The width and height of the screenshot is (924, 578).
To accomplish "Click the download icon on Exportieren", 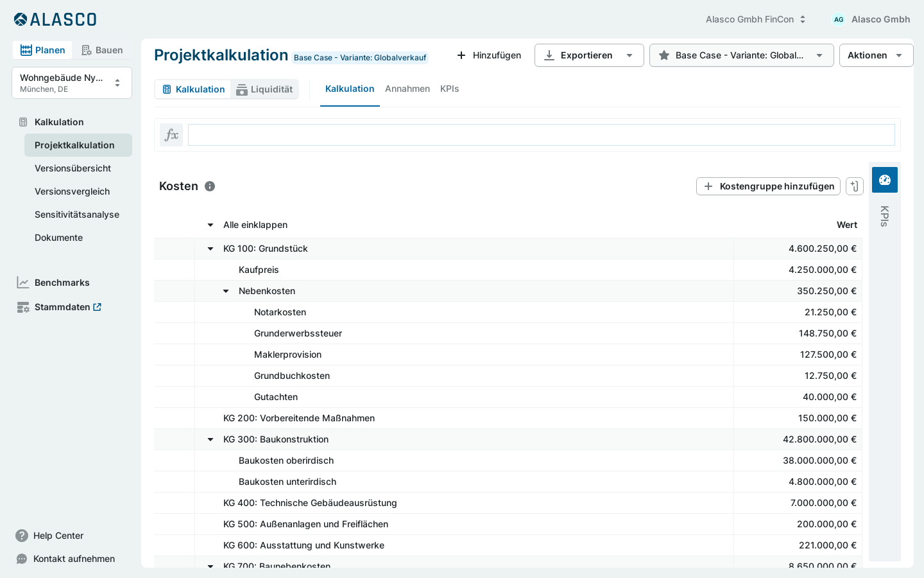I will pyautogui.click(x=549, y=55).
